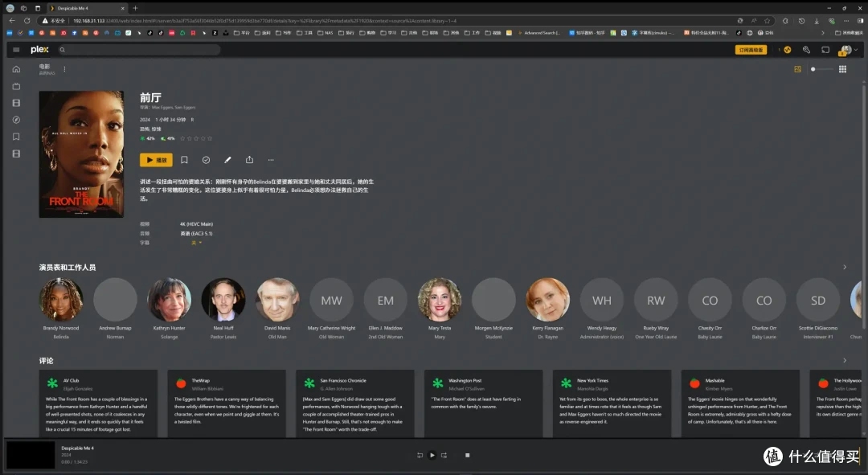The height and width of the screenshot is (475, 868).
Task: Adjust the poster size slider
Action: tap(822, 69)
